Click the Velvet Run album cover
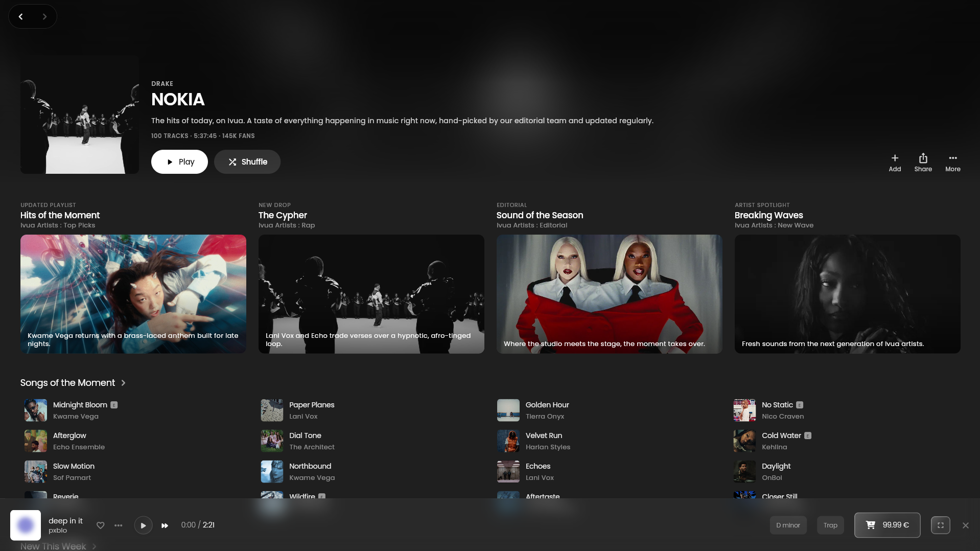The height and width of the screenshot is (551, 980). tap(508, 441)
